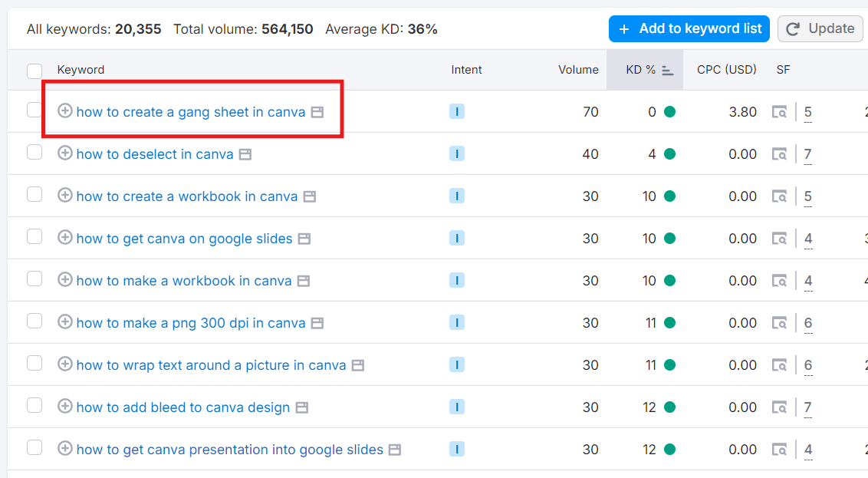Click the SF column header
Screen dimensions: 868x478
coord(783,70)
